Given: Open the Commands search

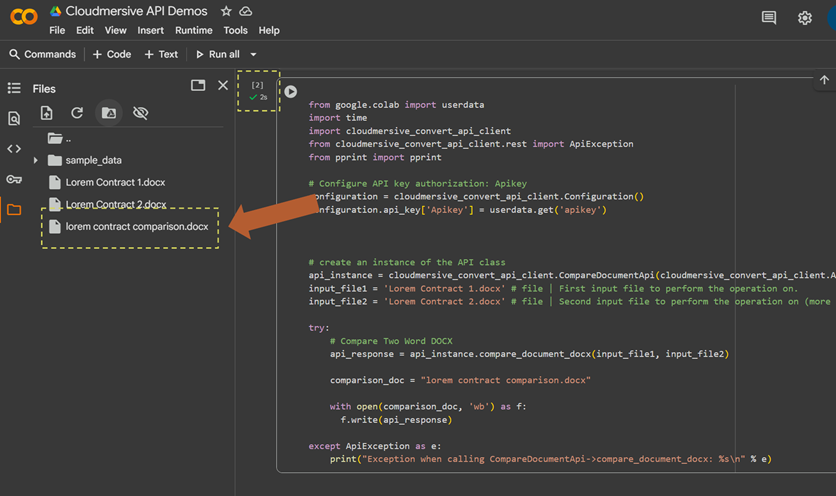Looking at the screenshot, I should click(43, 54).
